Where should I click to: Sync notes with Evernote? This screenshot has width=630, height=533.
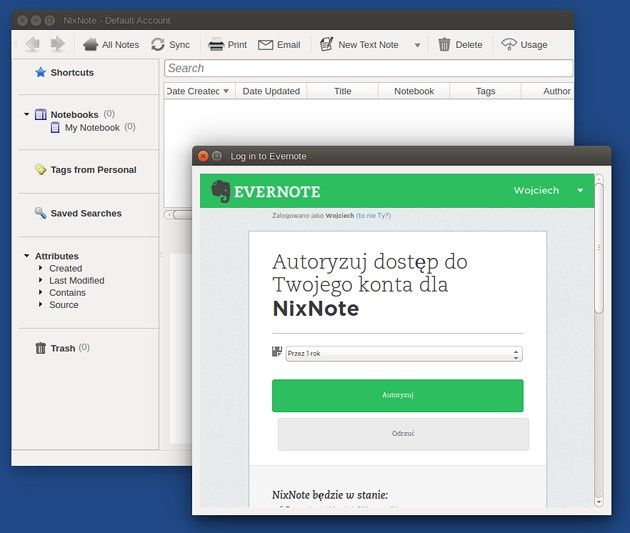click(170, 45)
